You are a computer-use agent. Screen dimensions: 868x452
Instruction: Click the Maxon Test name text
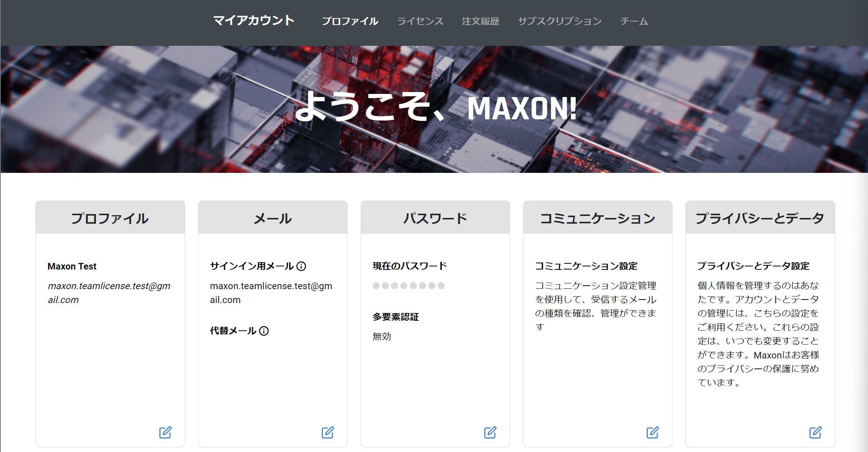pyautogui.click(x=72, y=266)
